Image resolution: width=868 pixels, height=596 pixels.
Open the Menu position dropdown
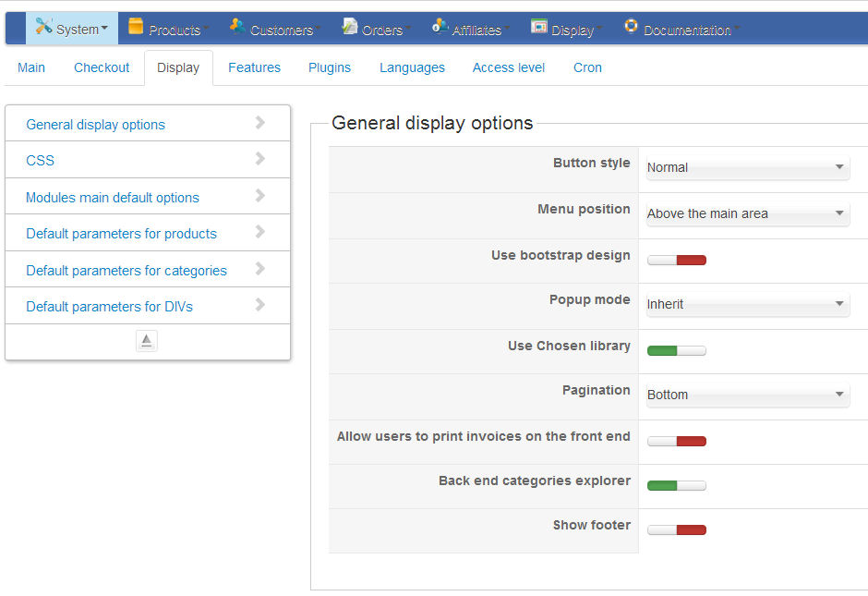(x=746, y=213)
